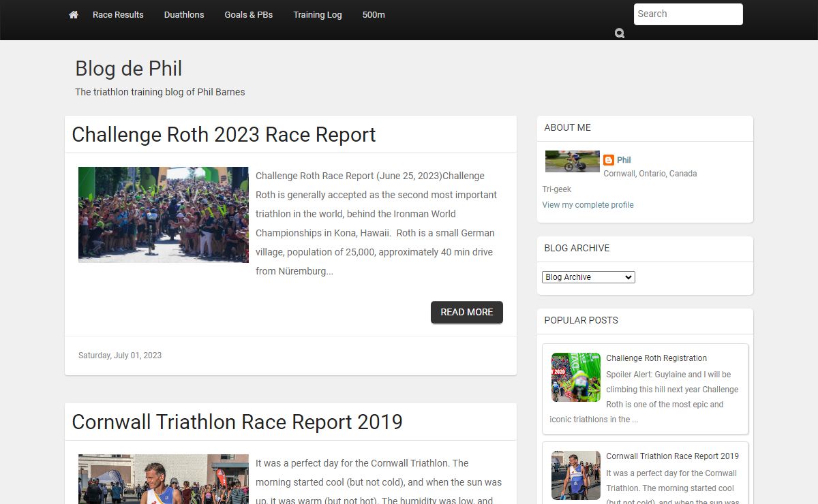Open the Blog Archive dropdown

coord(588,277)
